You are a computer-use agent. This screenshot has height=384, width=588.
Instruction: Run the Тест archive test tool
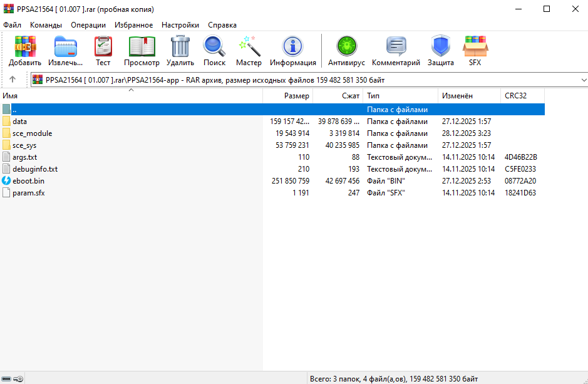(103, 51)
